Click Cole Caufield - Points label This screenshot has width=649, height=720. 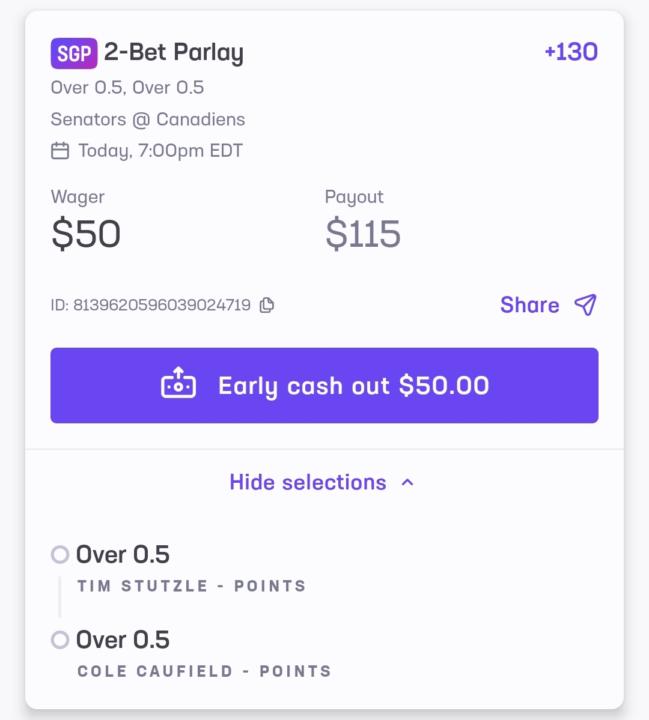click(204, 671)
